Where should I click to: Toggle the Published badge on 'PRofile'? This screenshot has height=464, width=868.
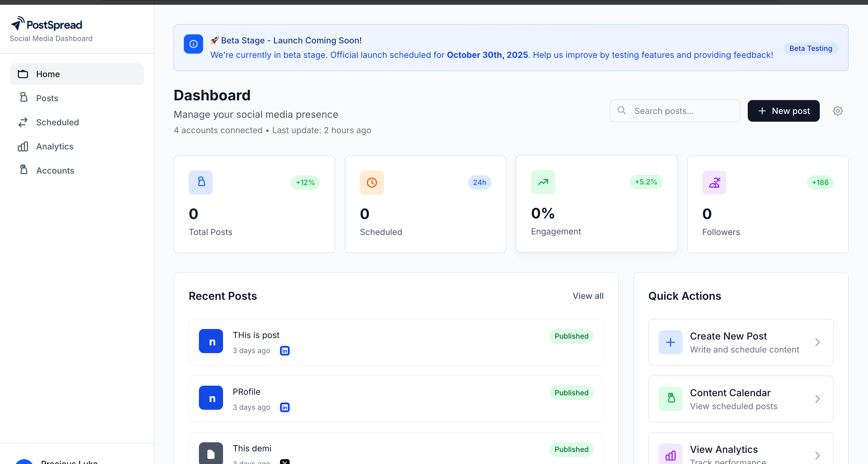[x=571, y=393]
